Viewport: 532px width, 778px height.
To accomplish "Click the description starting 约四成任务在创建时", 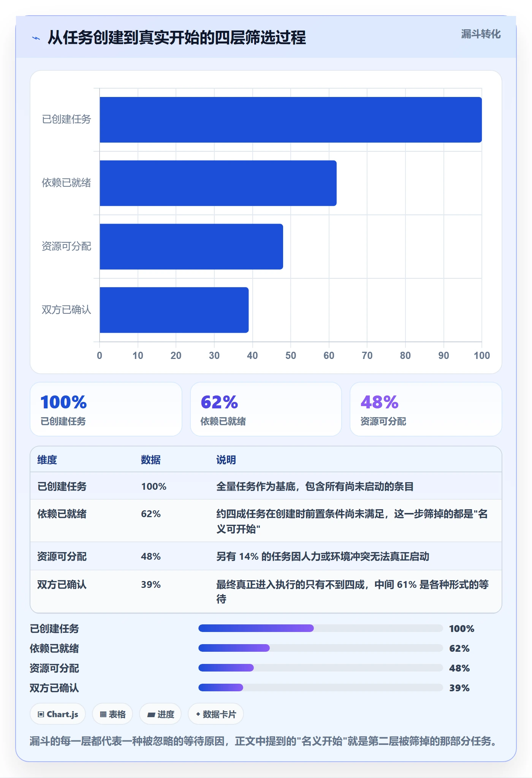I will click(x=352, y=521).
